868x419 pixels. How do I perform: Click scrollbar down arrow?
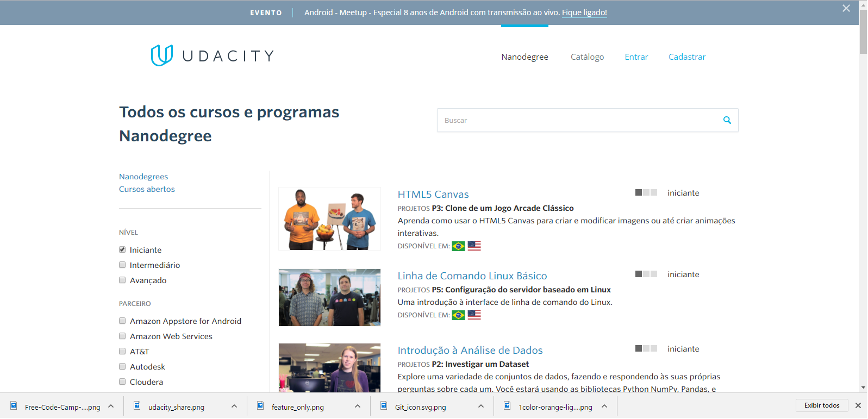pos(863,388)
